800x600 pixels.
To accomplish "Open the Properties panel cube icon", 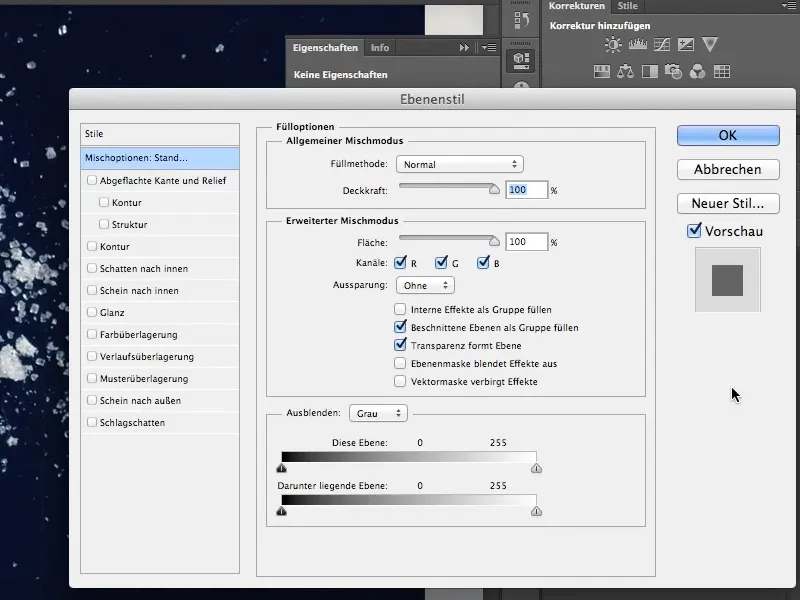I will pyautogui.click(x=521, y=61).
